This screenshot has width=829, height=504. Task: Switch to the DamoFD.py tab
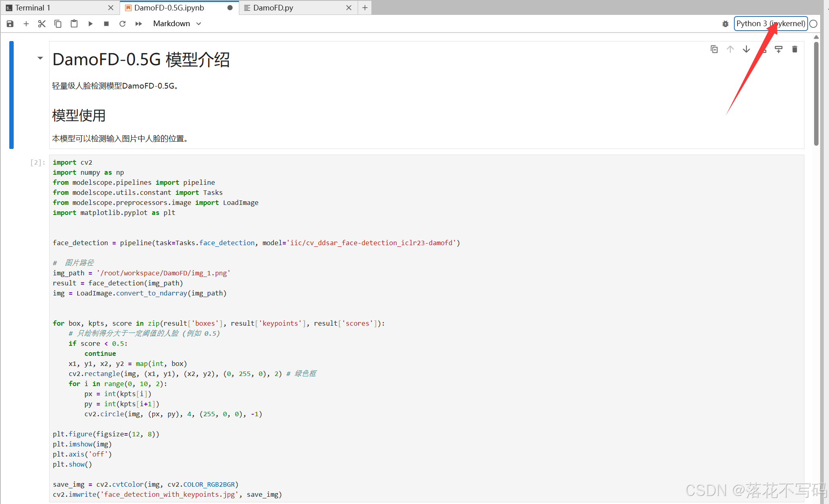pyautogui.click(x=273, y=8)
